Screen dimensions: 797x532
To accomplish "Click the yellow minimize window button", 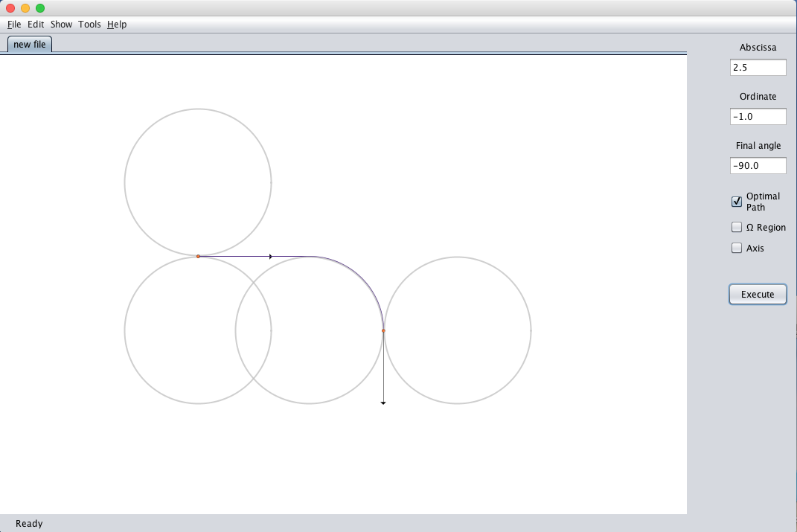I will click(25, 8).
